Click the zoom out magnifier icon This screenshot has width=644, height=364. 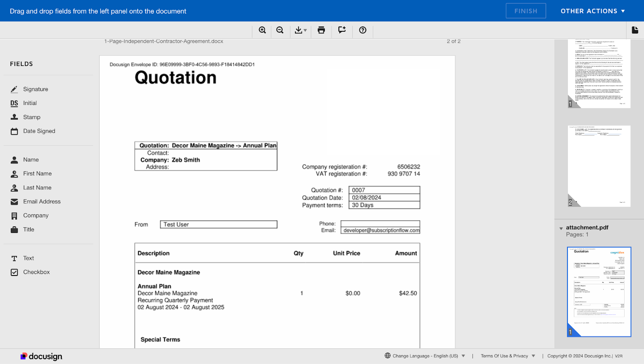(280, 30)
